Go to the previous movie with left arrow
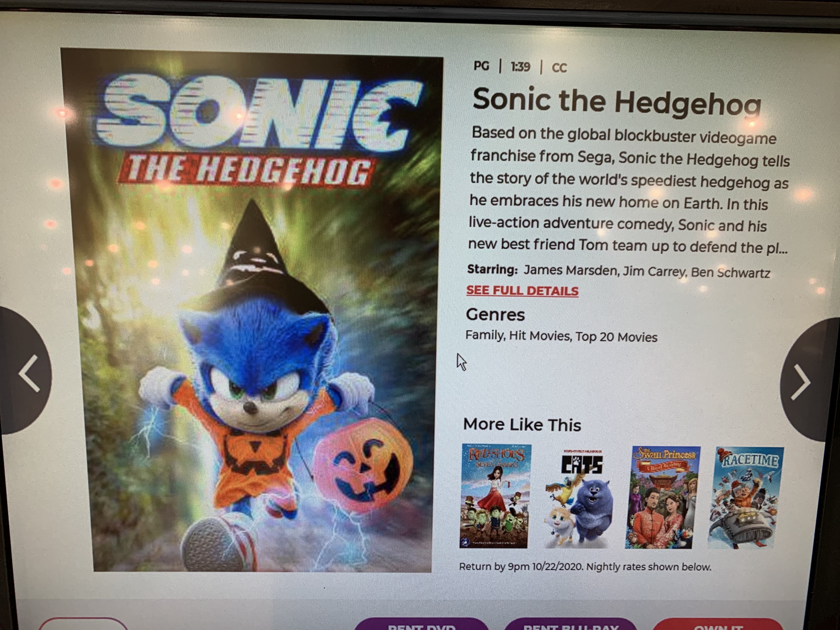 27,372
